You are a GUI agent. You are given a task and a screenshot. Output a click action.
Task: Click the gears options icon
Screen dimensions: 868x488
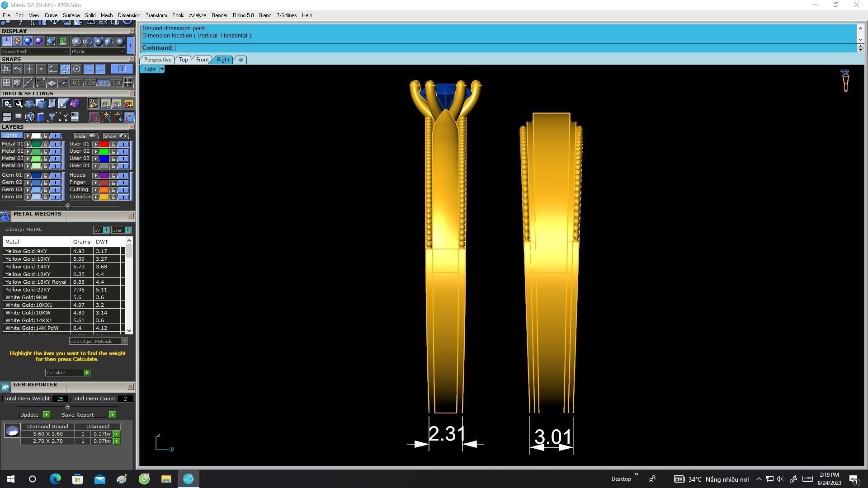tap(7, 104)
